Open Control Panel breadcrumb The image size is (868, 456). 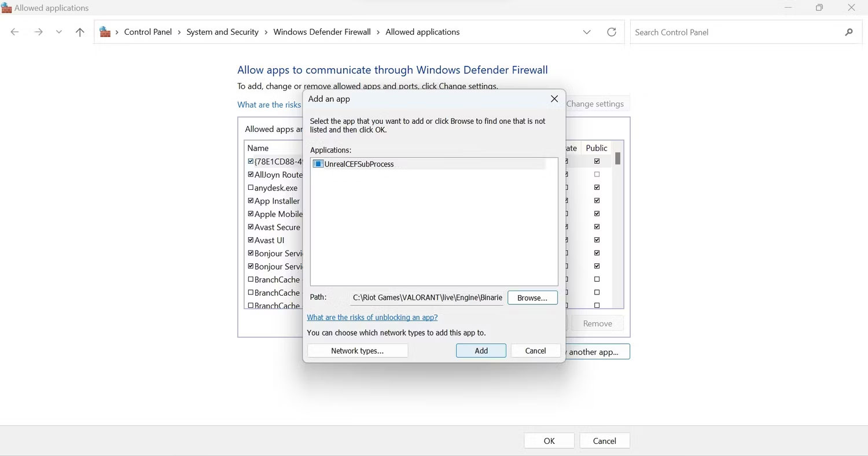[x=148, y=32]
